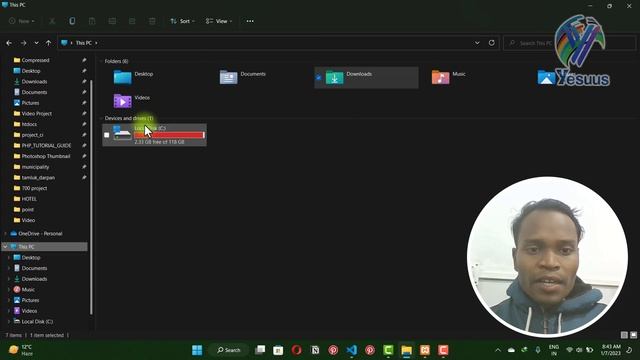Viewport: 640px width, 360px height.
Task: Open notification center bell icon
Action: pos(629,350)
